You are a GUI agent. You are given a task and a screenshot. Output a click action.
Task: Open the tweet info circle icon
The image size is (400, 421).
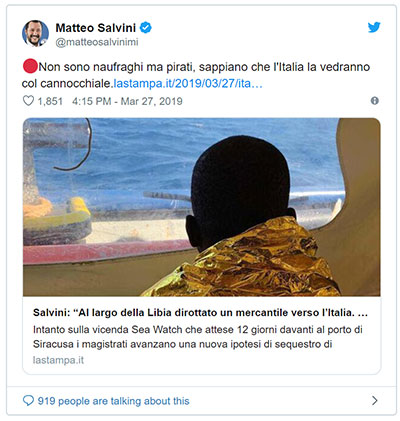coord(375,101)
